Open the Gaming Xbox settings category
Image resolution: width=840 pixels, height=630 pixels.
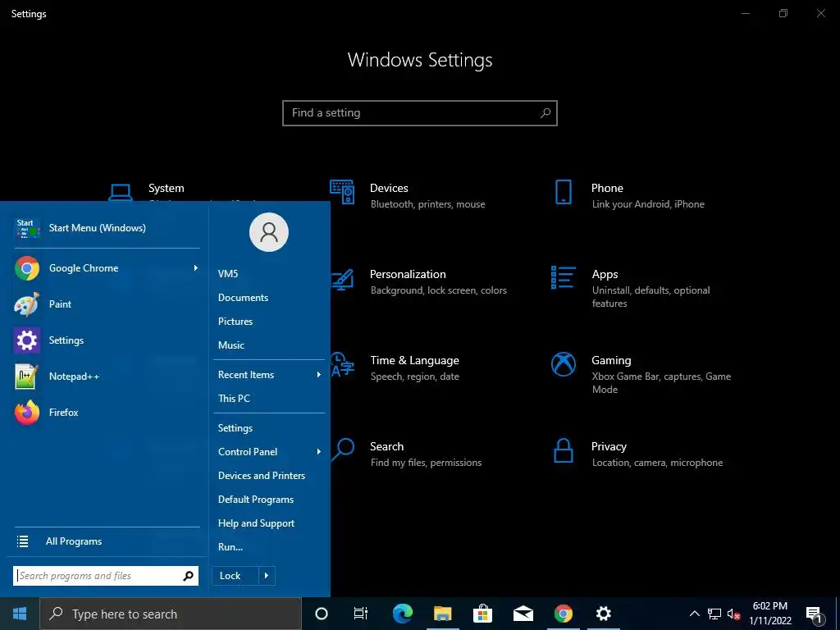click(x=641, y=374)
